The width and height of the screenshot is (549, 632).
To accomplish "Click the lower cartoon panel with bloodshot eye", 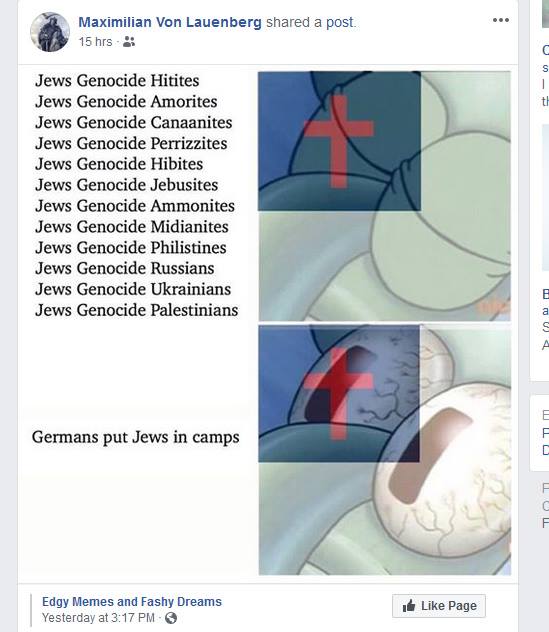I will [x=385, y=449].
